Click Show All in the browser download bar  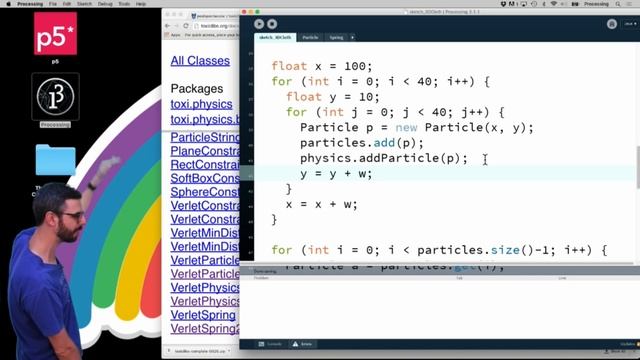pos(616,351)
